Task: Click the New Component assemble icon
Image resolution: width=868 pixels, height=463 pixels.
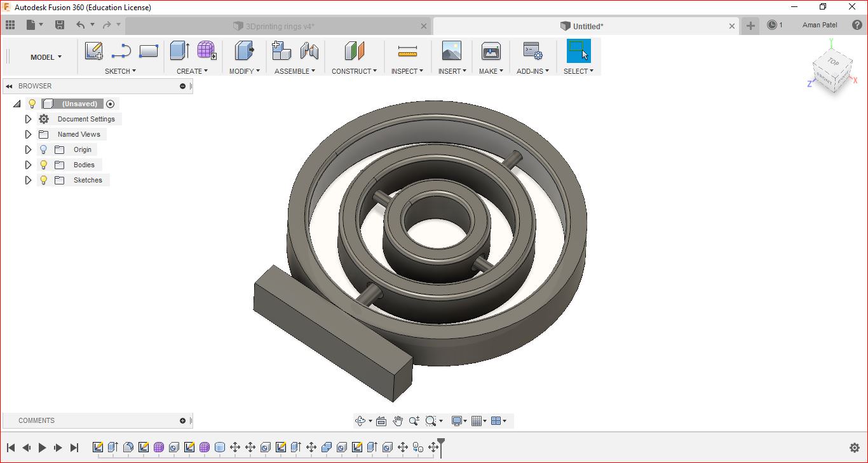Action: 281,51
